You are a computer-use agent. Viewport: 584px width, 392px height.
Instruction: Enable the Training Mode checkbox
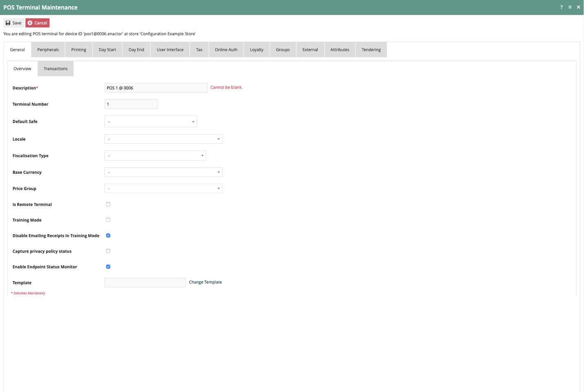[108, 220]
